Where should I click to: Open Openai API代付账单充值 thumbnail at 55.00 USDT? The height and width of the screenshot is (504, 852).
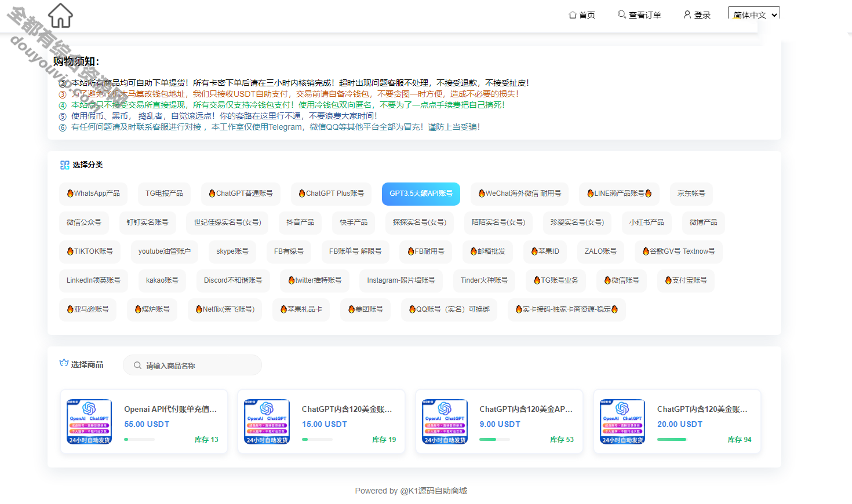coord(89,422)
